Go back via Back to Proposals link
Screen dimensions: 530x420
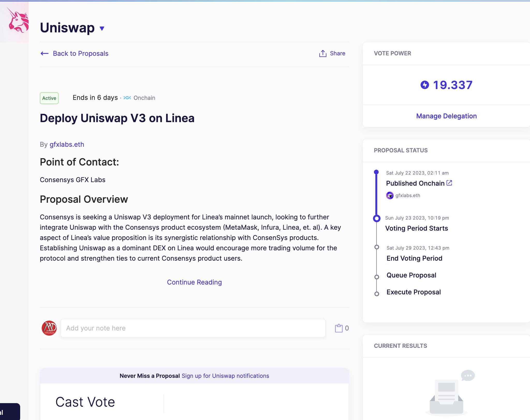pyautogui.click(x=80, y=53)
